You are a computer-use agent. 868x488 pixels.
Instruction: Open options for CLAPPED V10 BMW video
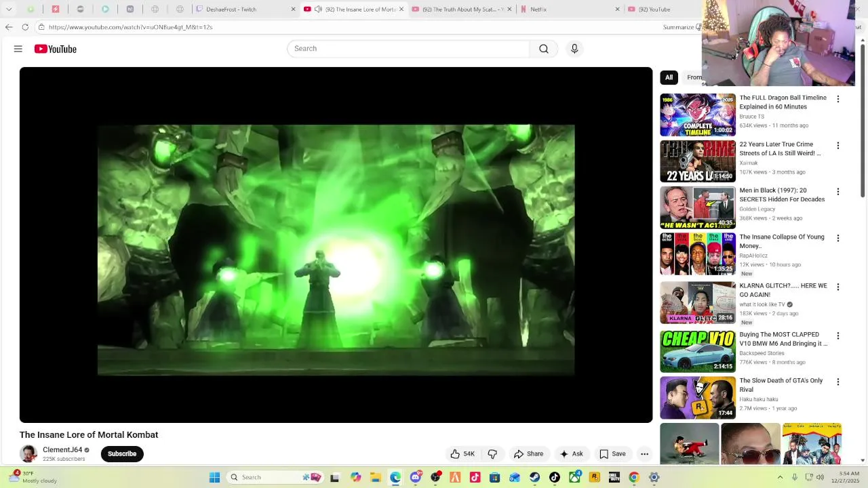click(837, 336)
